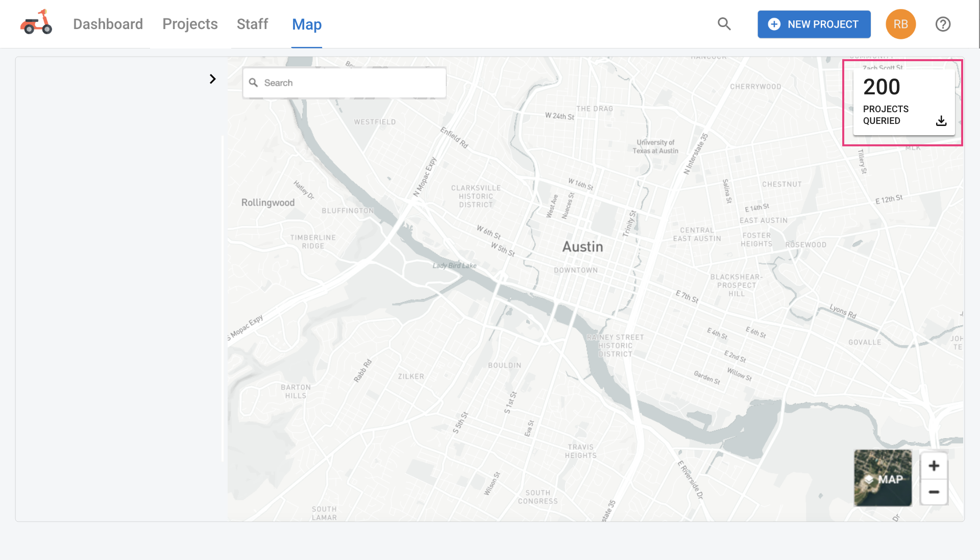
Task: Click the SOUTH CONGRESS label
Action: point(538,497)
